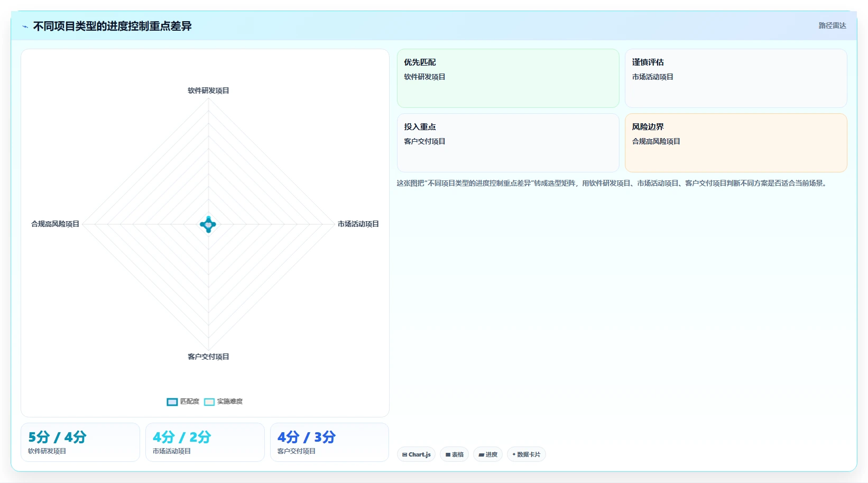Click 合规高风险项目 text in 风险边界 card
This screenshot has height=483, width=868.
(656, 141)
